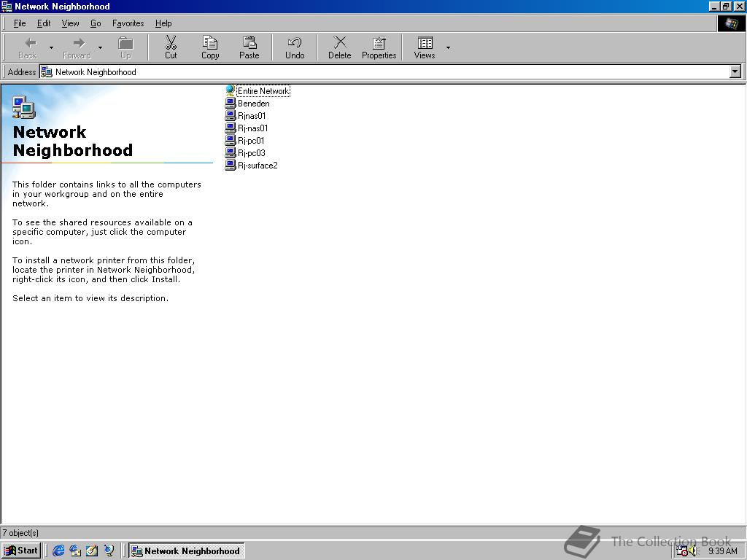Open the Back history dropdown arrow

coord(52,47)
